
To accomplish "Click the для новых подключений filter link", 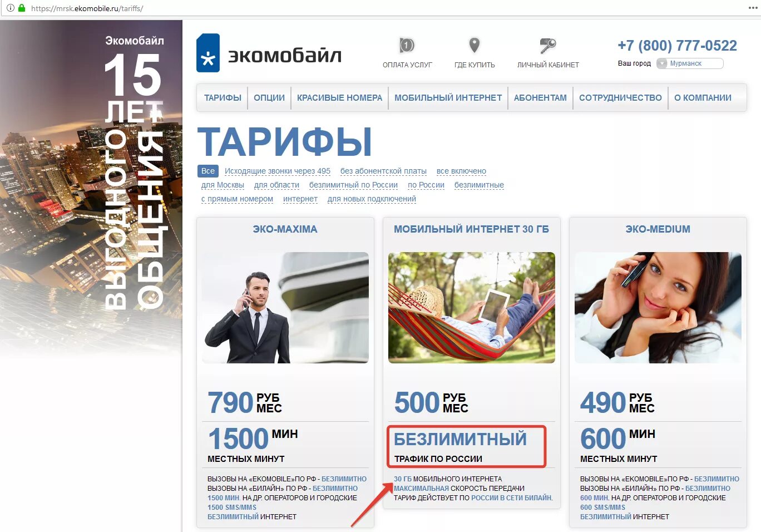I will click(372, 199).
